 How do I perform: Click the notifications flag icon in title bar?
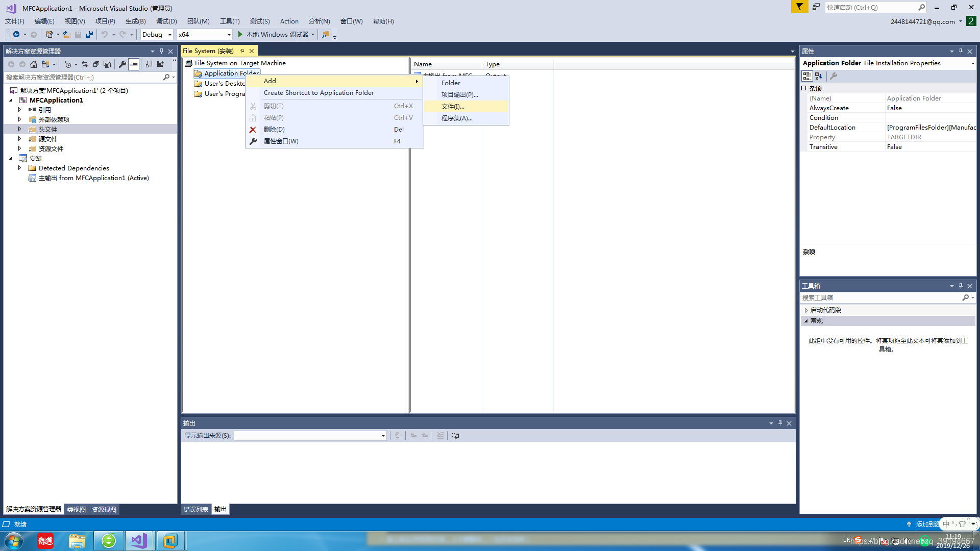pyautogui.click(x=799, y=7)
